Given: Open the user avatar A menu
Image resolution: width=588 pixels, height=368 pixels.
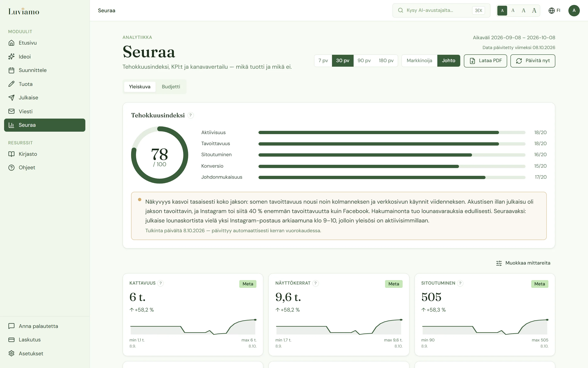Looking at the screenshot, I should click(574, 10).
